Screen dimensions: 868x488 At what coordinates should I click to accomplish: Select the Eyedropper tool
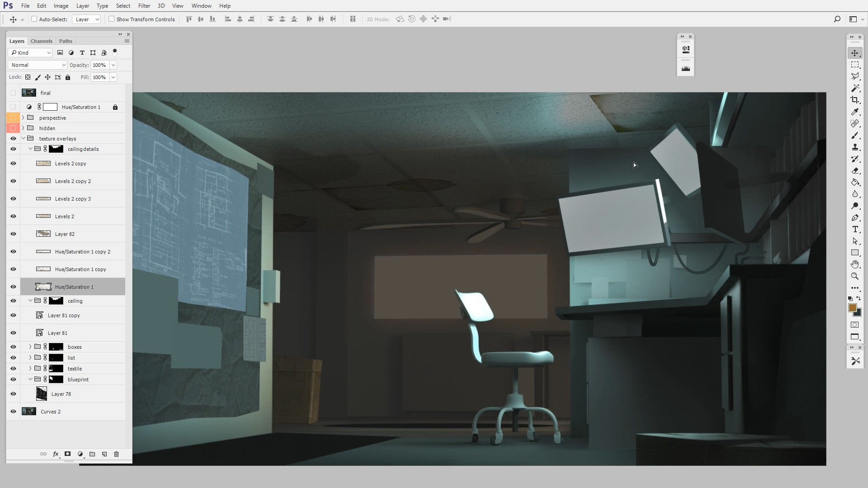coord(855,112)
